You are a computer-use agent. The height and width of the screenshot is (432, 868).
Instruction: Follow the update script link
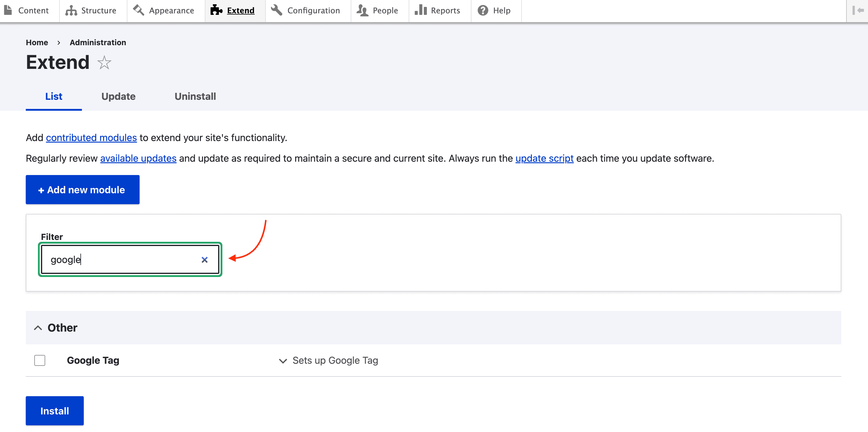click(x=544, y=158)
